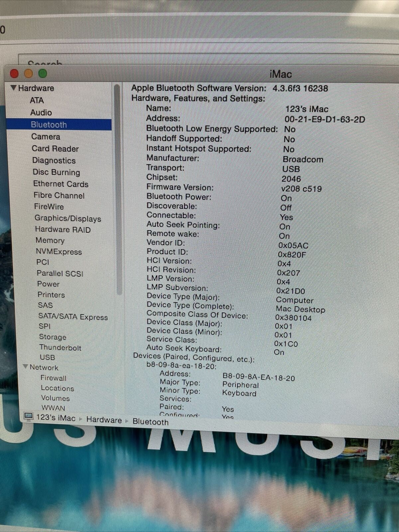Select FireWire in the sidebar
399x532 pixels.
coord(49,206)
